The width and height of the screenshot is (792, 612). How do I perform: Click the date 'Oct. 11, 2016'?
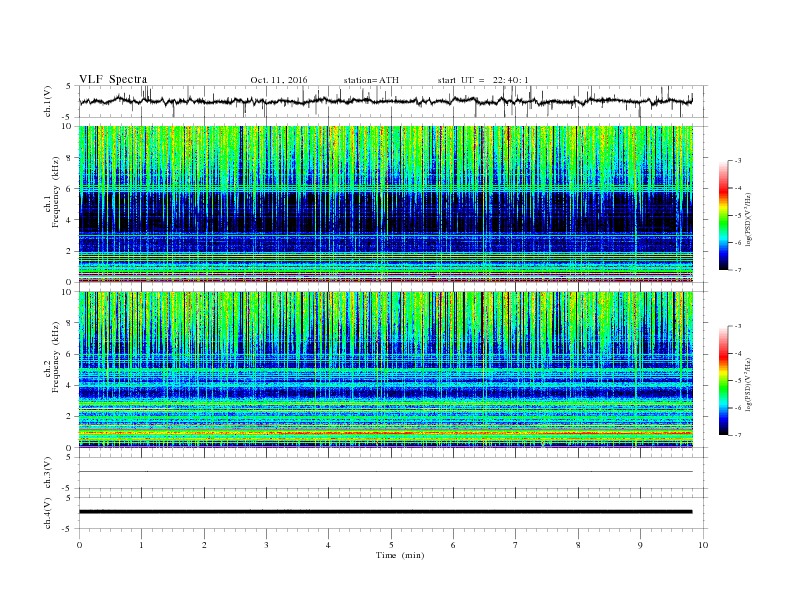(x=279, y=80)
